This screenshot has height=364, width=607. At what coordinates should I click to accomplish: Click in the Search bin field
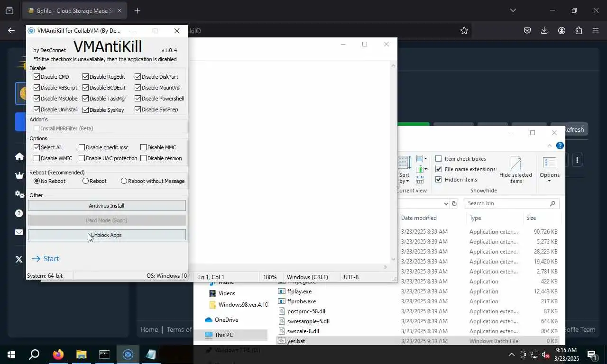pyautogui.click(x=511, y=203)
